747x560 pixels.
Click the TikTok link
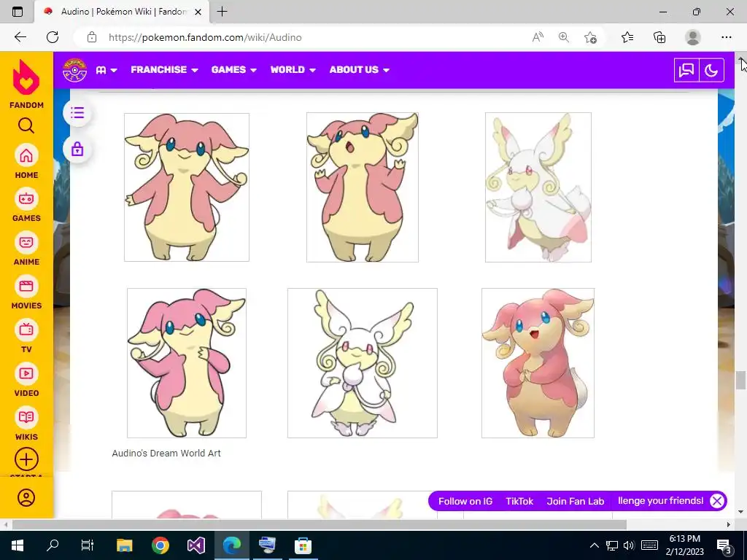pyautogui.click(x=519, y=501)
